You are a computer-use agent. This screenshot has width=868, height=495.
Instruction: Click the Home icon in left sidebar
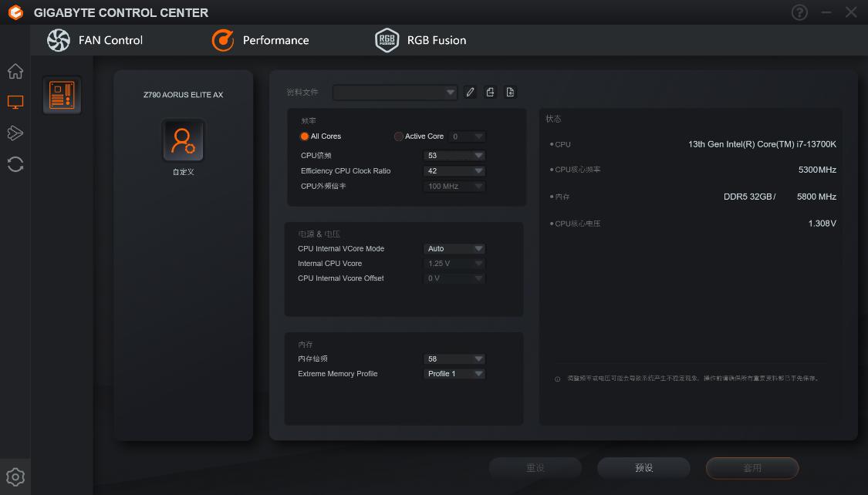[x=15, y=71]
